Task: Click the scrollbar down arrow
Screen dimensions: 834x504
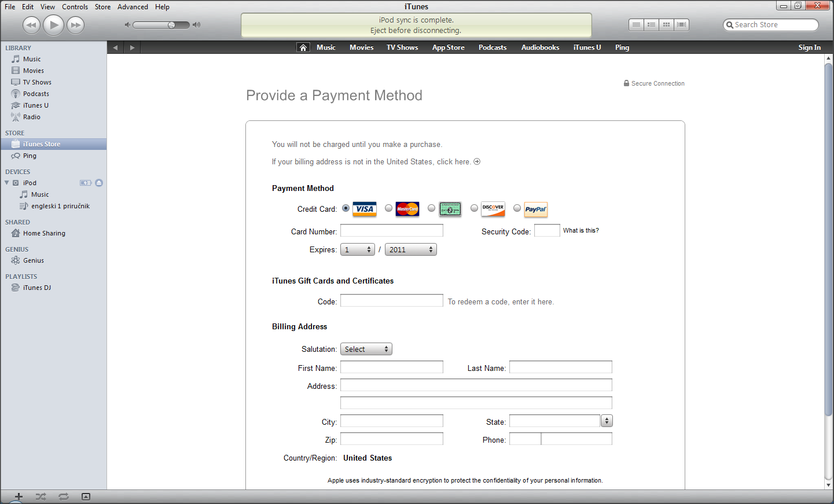Action: (x=828, y=485)
